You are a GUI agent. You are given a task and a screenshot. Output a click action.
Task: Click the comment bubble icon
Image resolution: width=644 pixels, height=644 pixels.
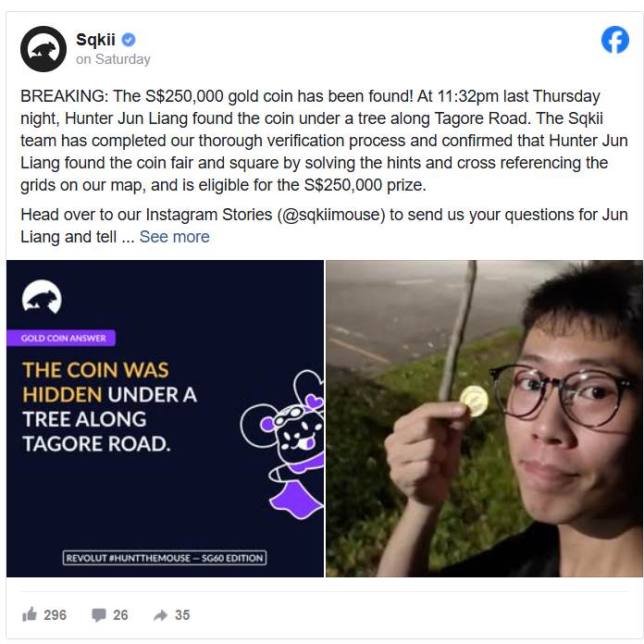[x=99, y=614]
